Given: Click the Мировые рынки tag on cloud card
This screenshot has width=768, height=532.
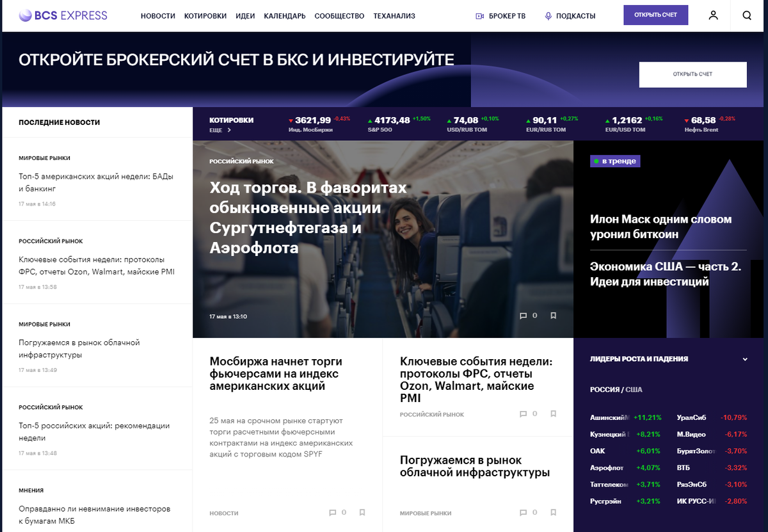Looking at the screenshot, I should pos(426,513).
